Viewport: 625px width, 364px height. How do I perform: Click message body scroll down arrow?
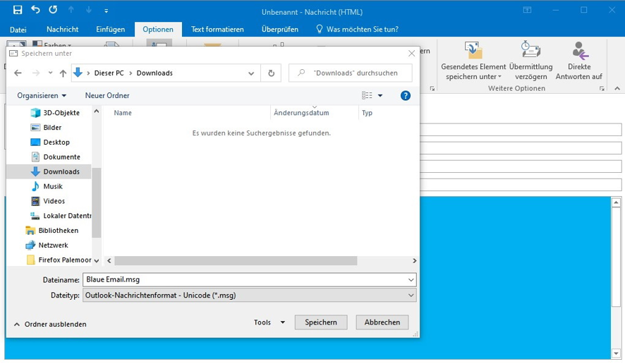[617, 353]
